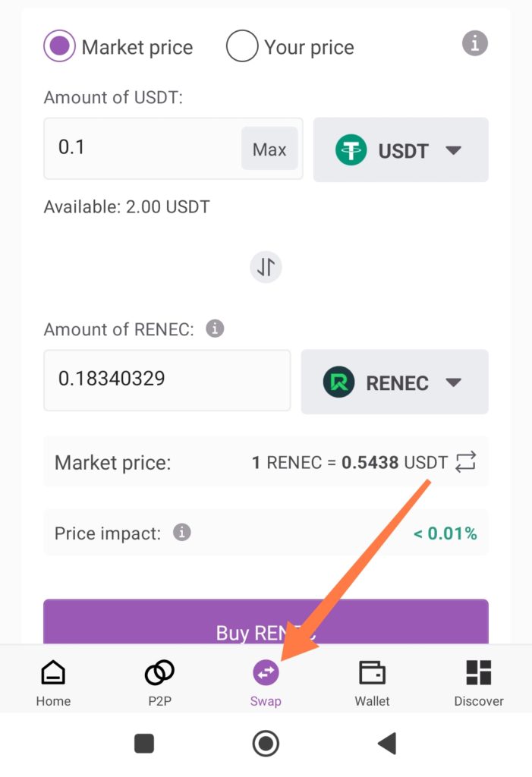This screenshot has width=532, height=777.
Task: Tap the Android recent apps button
Action: 143,744
